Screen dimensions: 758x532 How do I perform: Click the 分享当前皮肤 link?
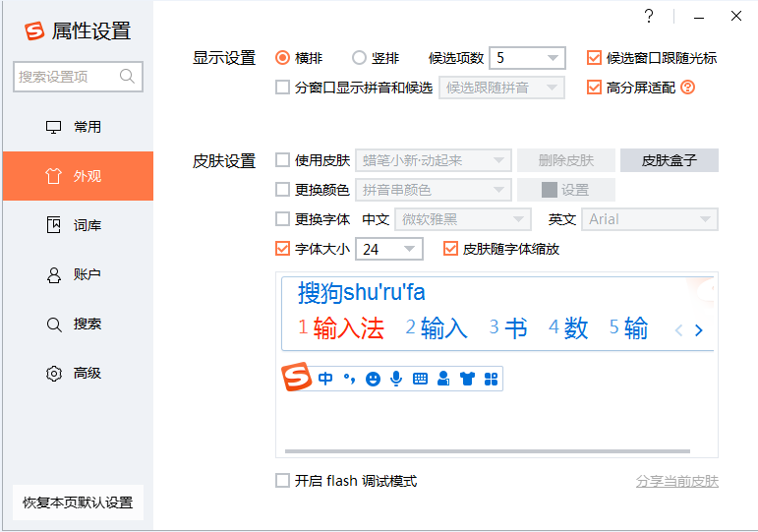point(676,481)
